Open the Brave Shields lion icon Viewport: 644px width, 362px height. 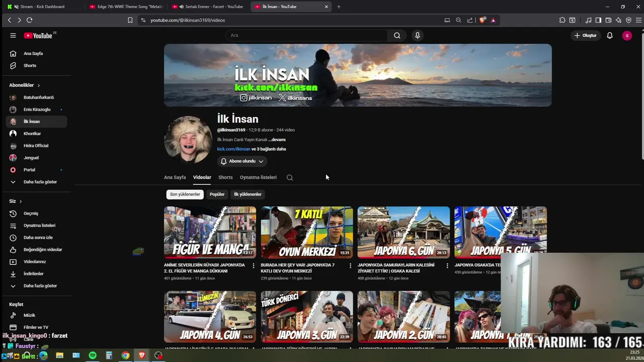(x=482, y=20)
